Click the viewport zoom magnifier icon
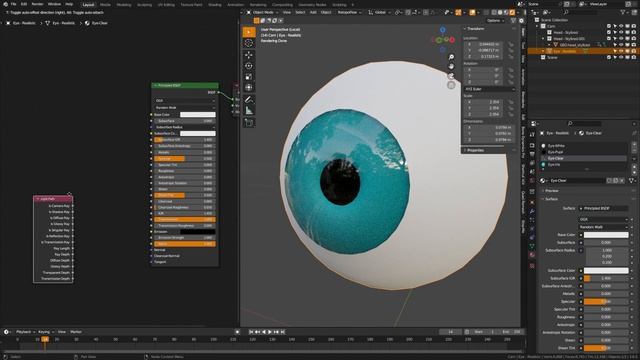Screen dimensions: 640x360 (x=451, y=57)
